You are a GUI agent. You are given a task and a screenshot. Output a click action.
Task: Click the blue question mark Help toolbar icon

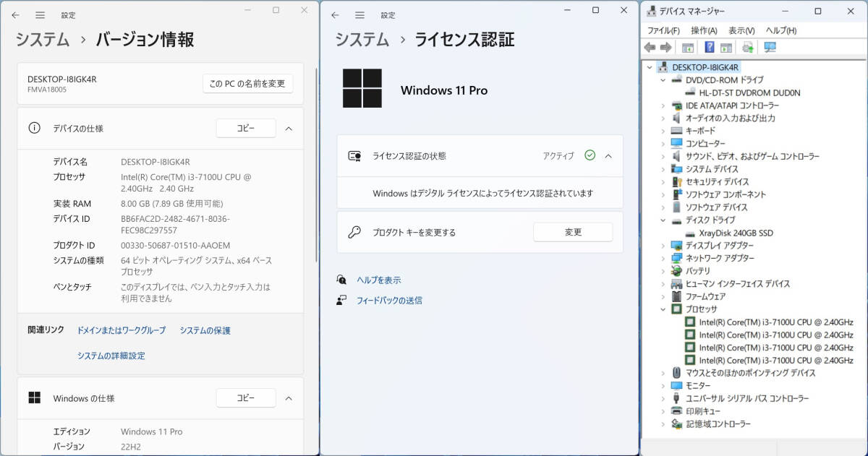710,48
